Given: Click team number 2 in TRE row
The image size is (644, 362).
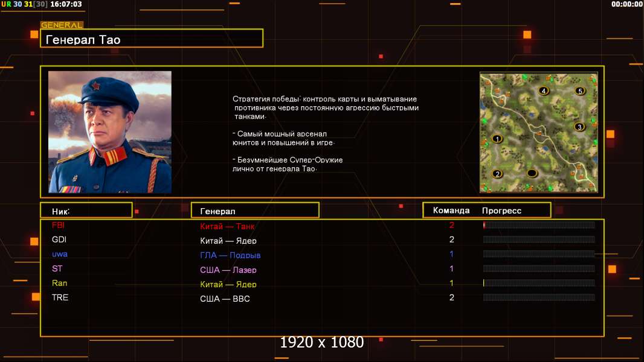Looking at the screenshot, I should click(x=452, y=297).
